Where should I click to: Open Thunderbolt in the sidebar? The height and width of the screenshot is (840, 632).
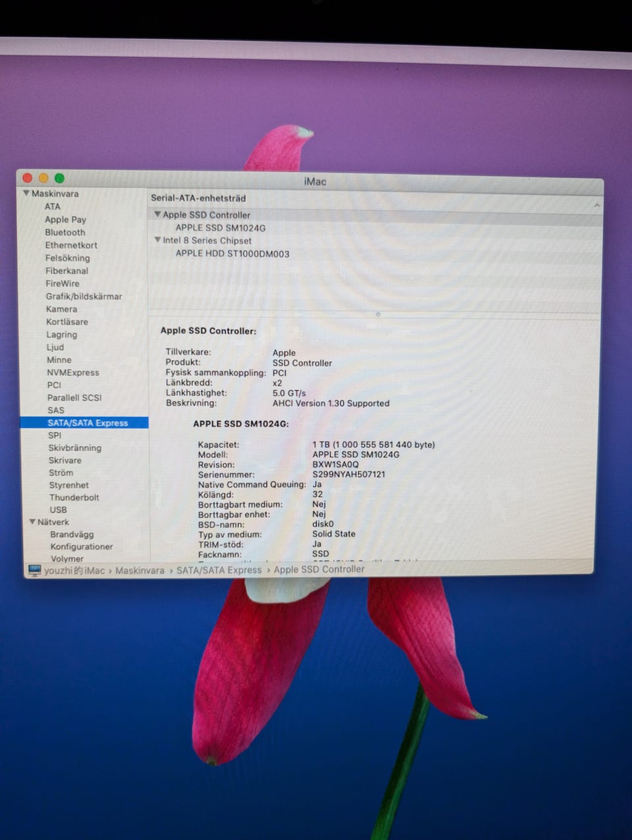coord(74,497)
